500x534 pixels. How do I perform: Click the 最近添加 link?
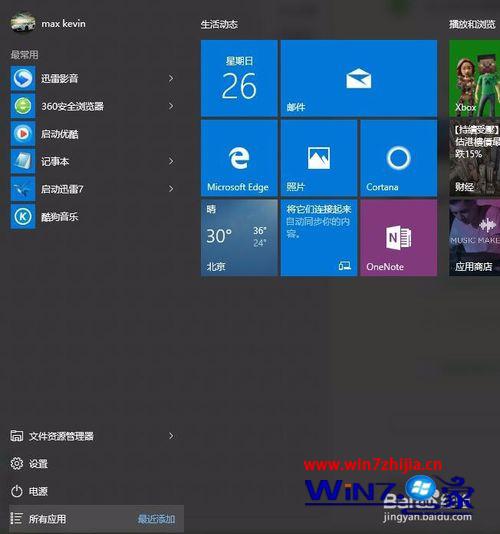[156, 519]
